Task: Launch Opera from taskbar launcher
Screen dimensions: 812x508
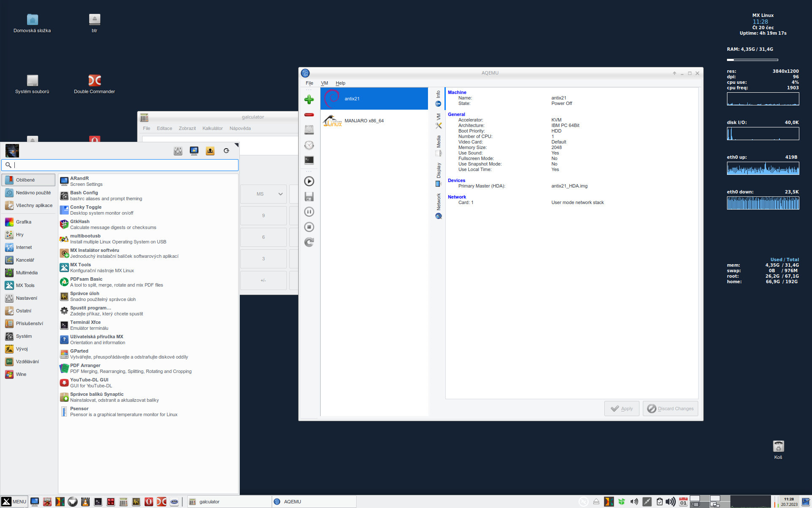Action: 149,502
